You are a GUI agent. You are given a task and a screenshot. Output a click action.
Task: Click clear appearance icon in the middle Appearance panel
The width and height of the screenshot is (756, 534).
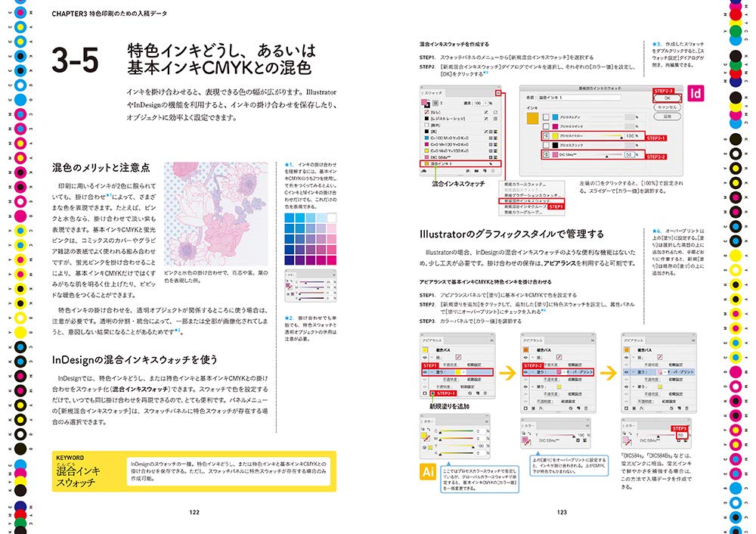point(571,408)
